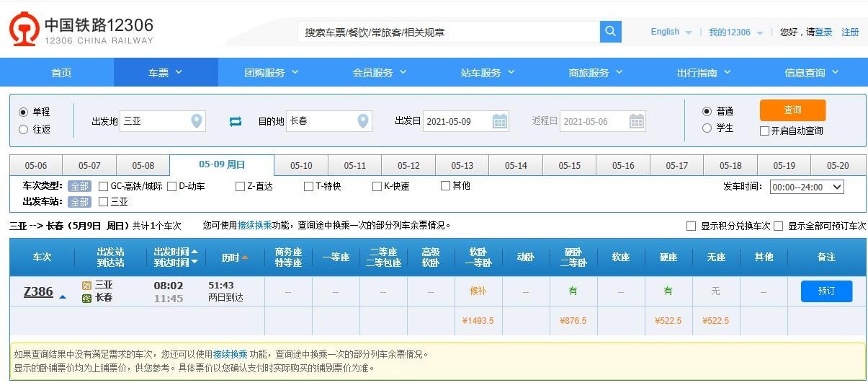Click 全部 for departure station filter
868x388 pixels.
click(79, 202)
